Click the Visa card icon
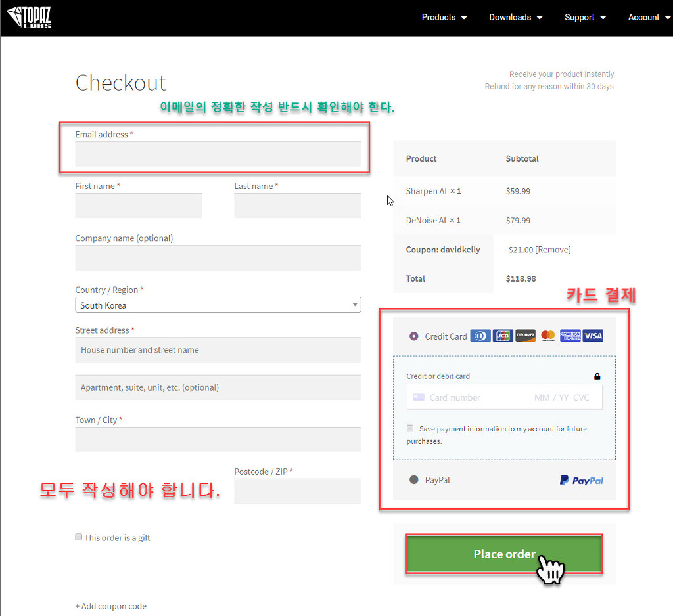The width and height of the screenshot is (673, 616). coord(593,336)
